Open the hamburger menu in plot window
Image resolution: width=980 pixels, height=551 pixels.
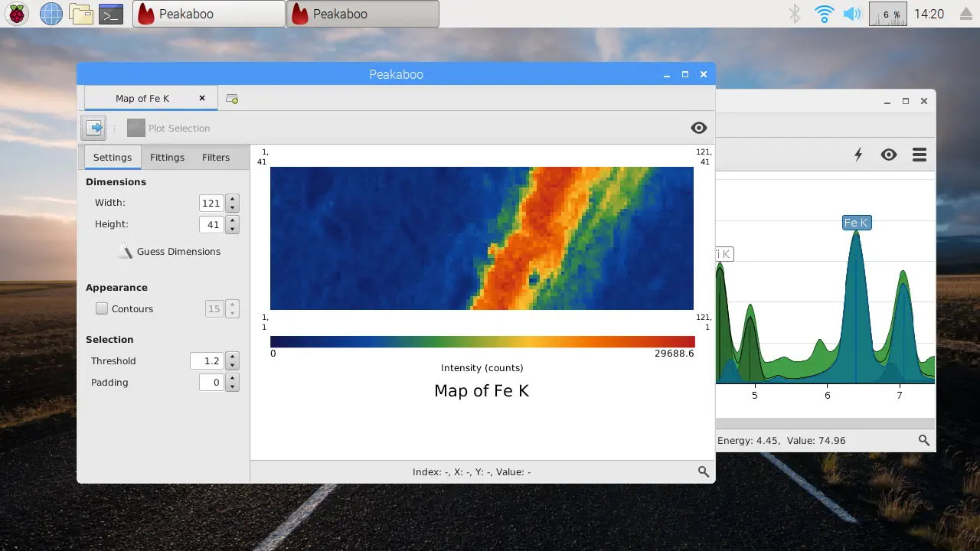pos(920,155)
